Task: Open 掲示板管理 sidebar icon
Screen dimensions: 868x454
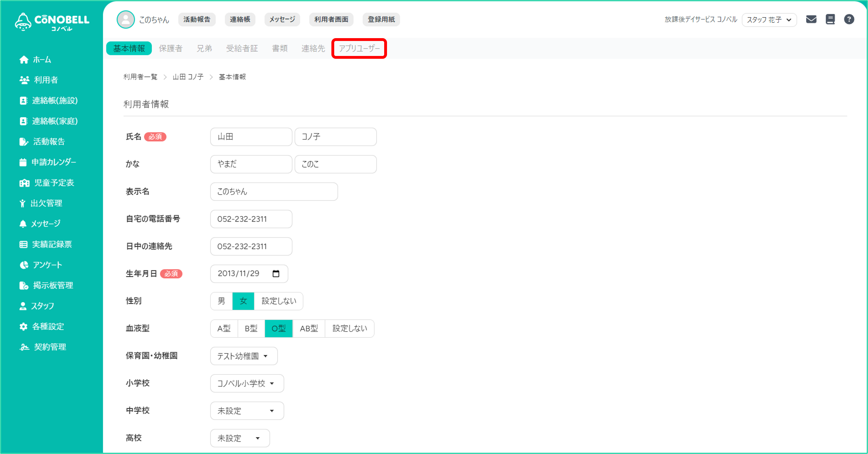Action: [24, 285]
